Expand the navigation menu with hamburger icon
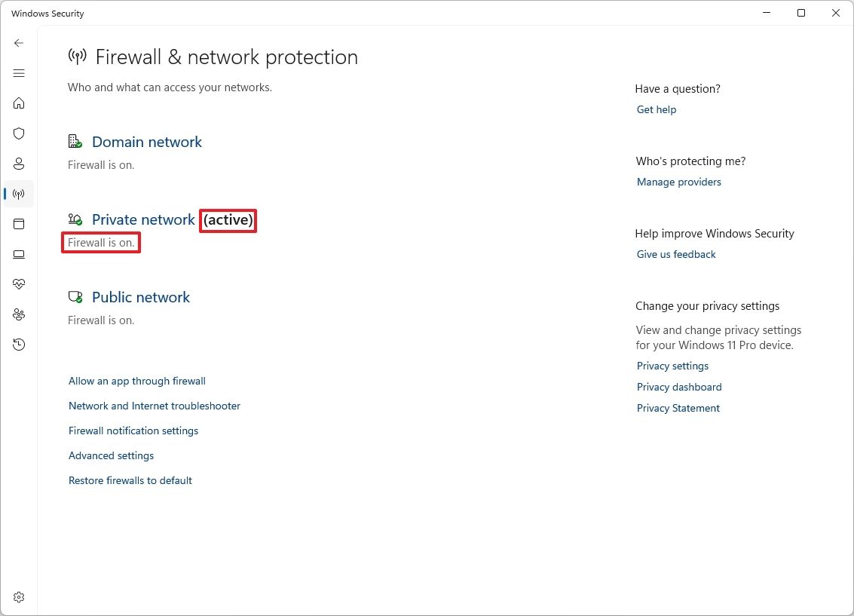854x616 pixels. pos(18,73)
